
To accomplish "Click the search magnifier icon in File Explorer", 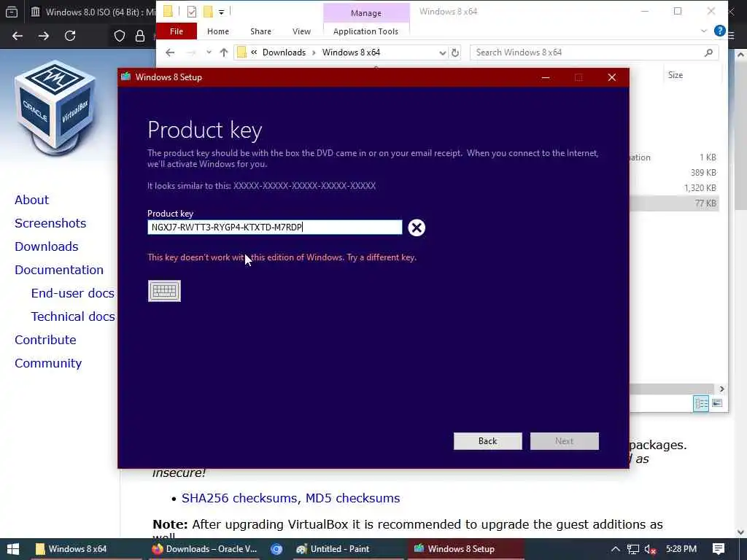I will tap(709, 52).
